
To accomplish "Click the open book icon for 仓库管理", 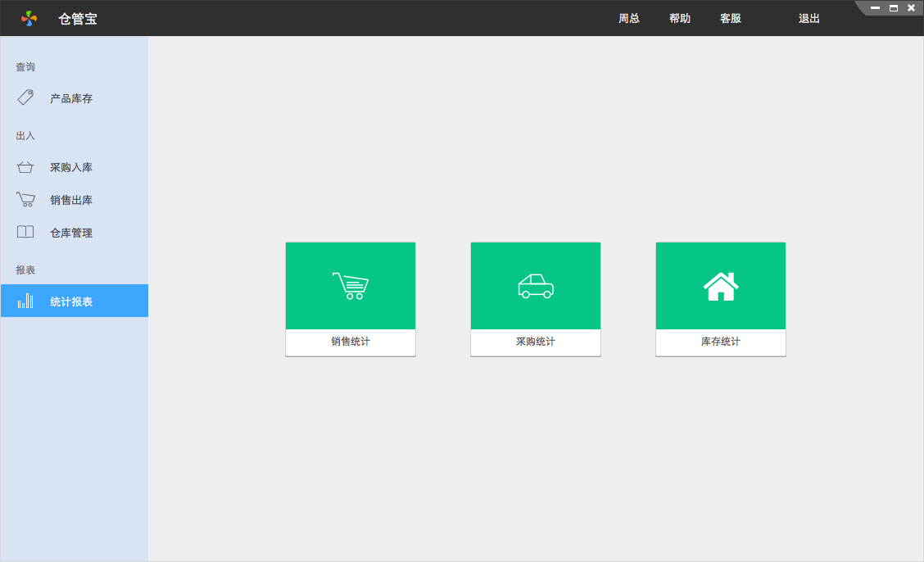I will click(x=25, y=233).
